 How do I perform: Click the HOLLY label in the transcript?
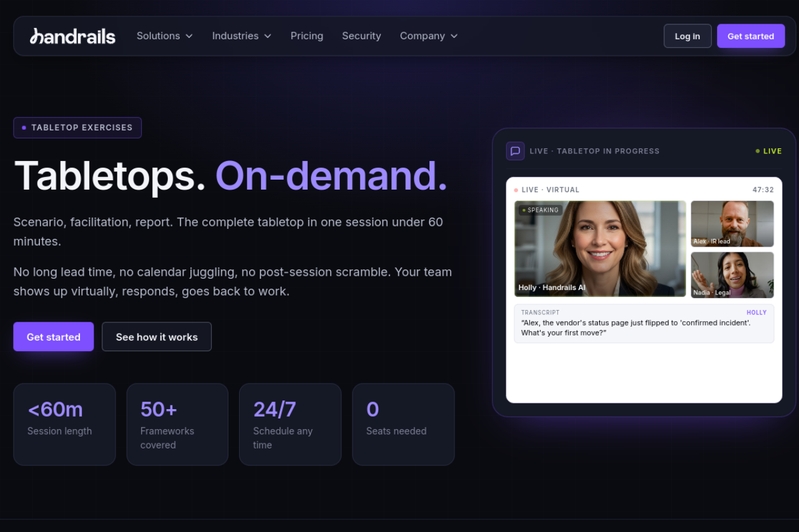pyautogui.click(x=757, y=312)
